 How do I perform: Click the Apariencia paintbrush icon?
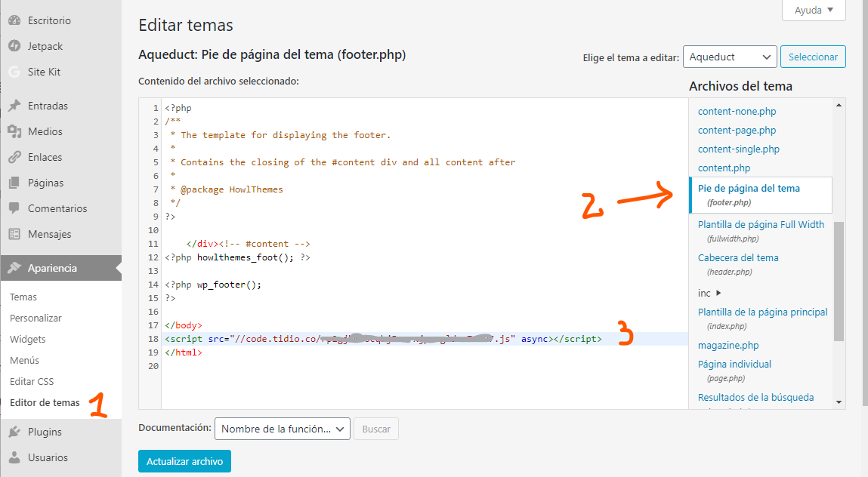click(14, 268)
